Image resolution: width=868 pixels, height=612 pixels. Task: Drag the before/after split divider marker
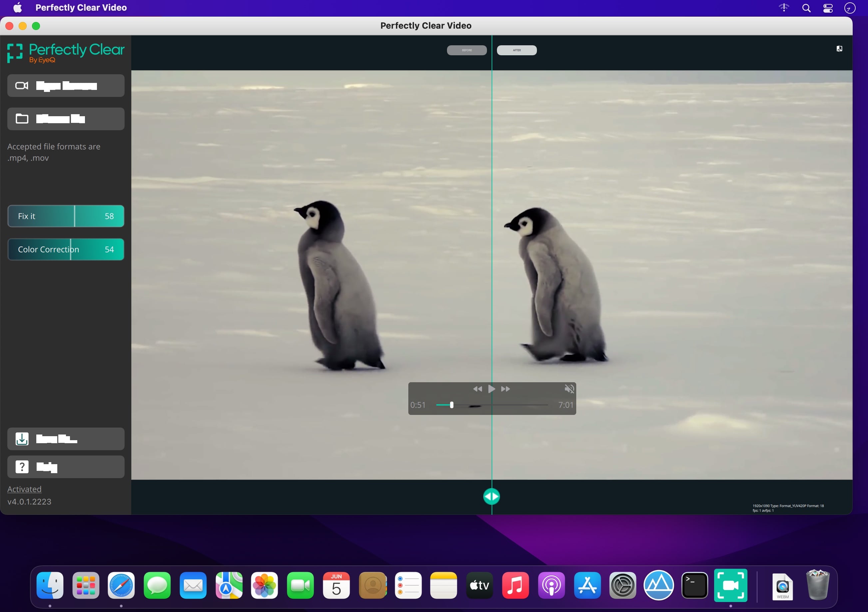point(492,496)
